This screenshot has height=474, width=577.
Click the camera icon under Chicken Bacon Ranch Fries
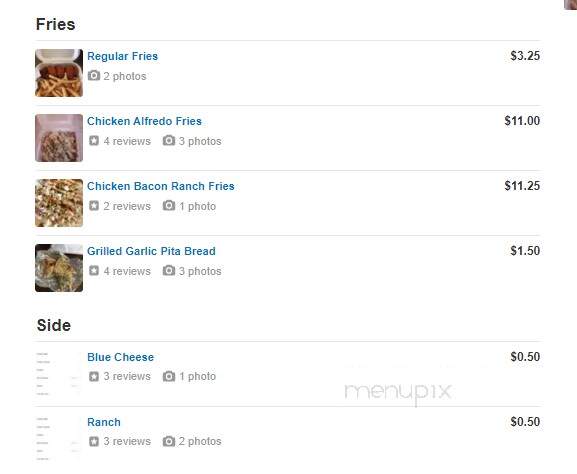[169, 205]
